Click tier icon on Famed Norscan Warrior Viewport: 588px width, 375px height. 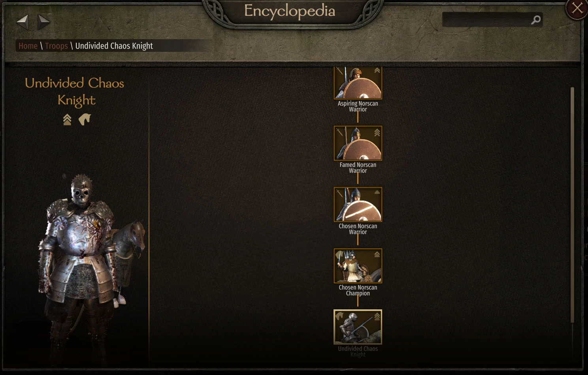pos(377,133)
